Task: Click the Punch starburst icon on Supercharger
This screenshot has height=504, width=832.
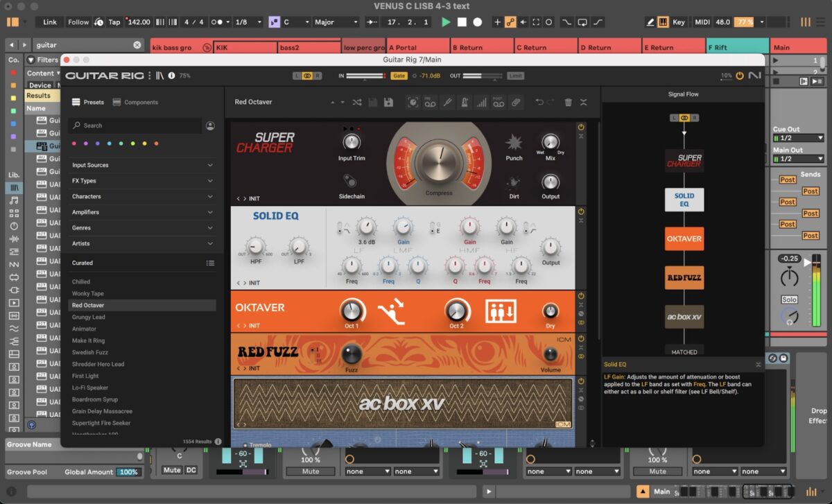Action: (x=514, y=143)
